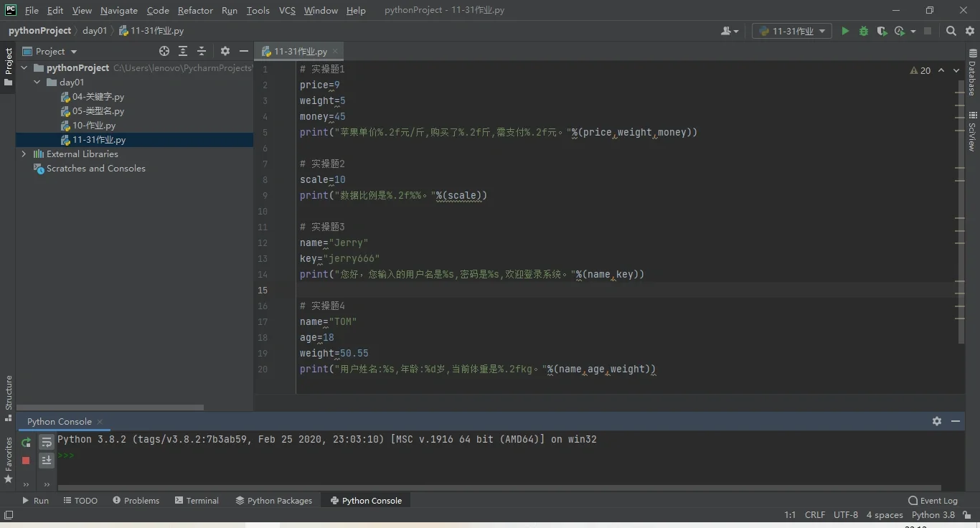Open the Terminal tool window
Screen dimensions: 980x528
click(197, 500)
